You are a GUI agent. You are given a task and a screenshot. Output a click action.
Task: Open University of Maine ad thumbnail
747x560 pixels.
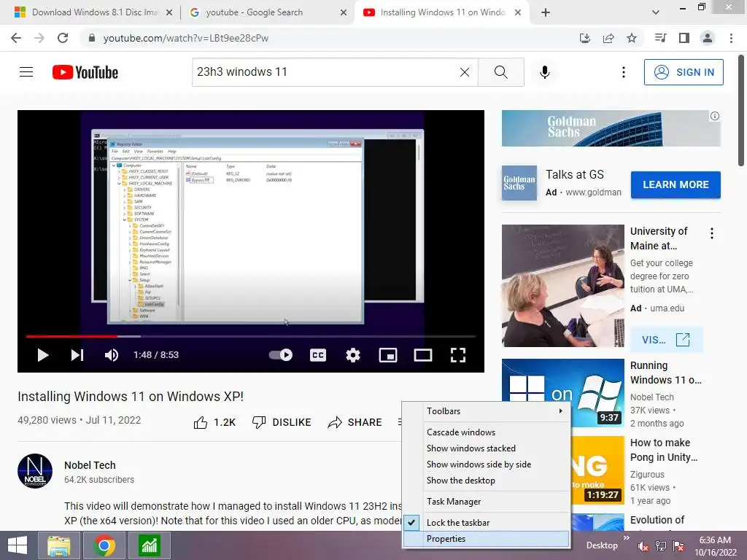coord(562,286)
